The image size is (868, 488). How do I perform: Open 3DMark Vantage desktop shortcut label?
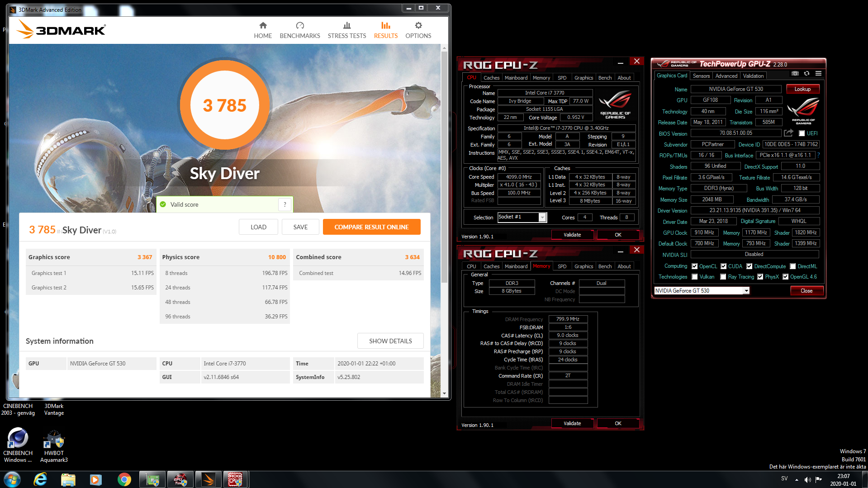point(54,409)
